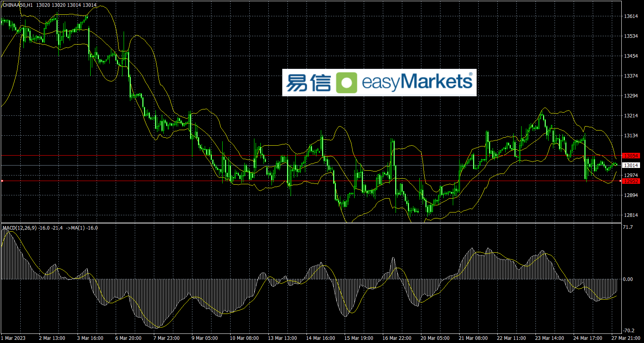This screenshot has height=343, width=644.
Task: Click the 13214 price axis label
Action: 631,116
